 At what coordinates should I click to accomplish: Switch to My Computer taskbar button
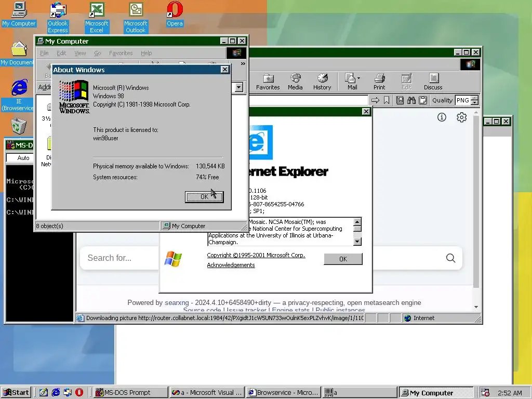coord(436,393)
